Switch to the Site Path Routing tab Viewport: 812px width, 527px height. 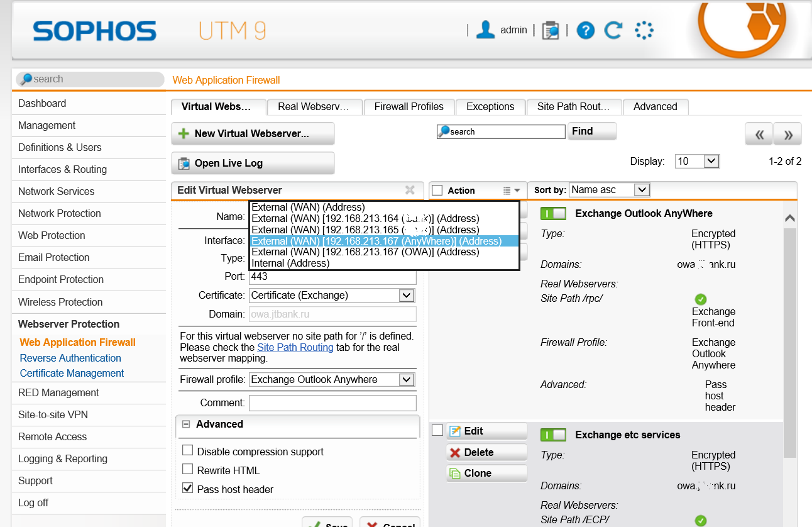574,107
